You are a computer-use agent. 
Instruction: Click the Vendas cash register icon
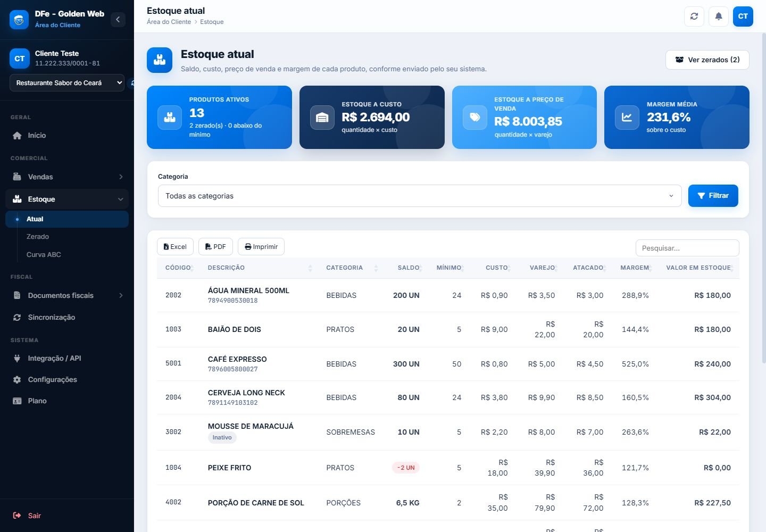click(17, 177)
